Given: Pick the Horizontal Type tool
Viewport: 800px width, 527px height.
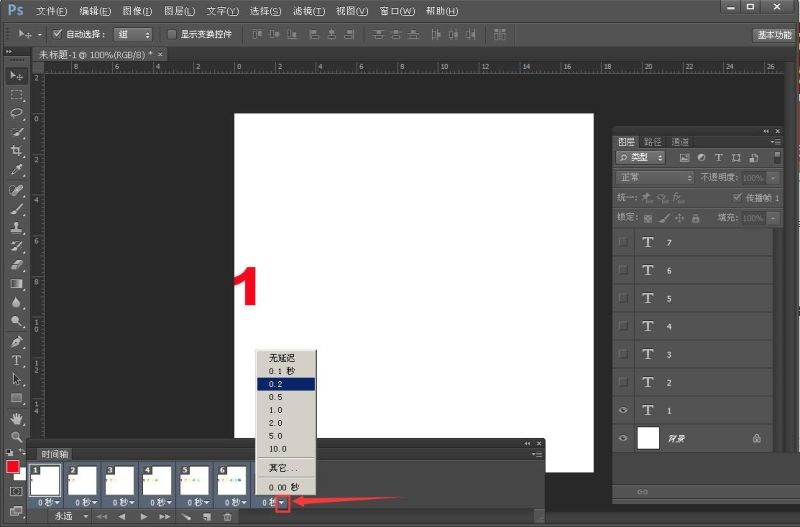Looking at the screenshot, I should 17,360.
